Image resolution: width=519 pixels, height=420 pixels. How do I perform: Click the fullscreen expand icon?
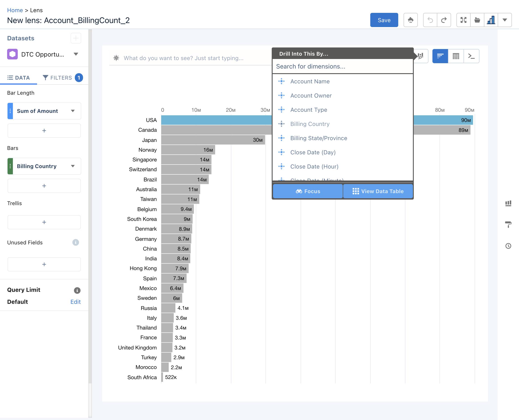(463, 20)
